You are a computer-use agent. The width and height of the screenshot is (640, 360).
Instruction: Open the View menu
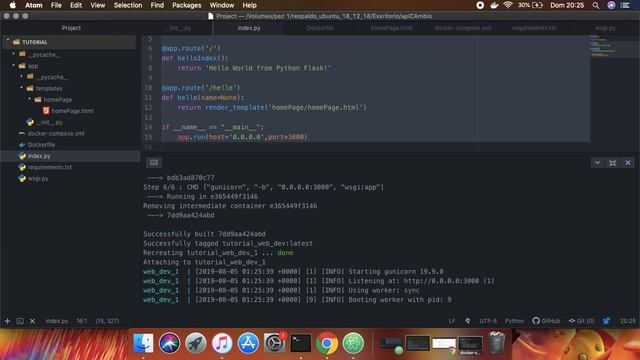(98, 5)
